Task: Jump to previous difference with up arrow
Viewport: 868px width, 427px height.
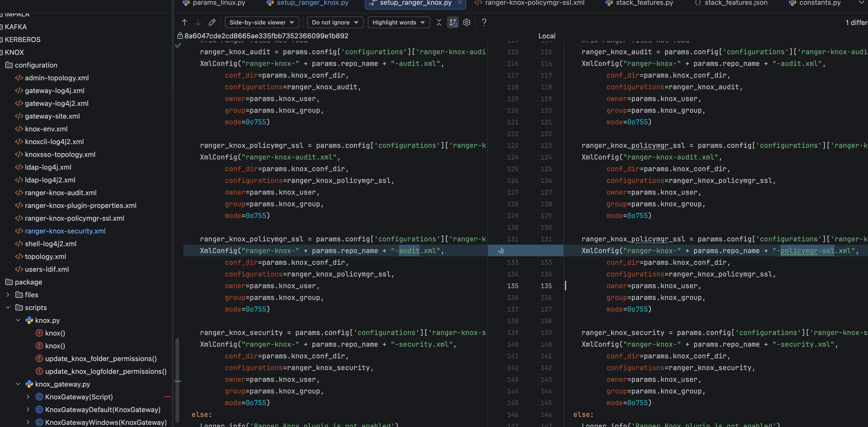Action: pyautogui.click(x=184, y=22)
